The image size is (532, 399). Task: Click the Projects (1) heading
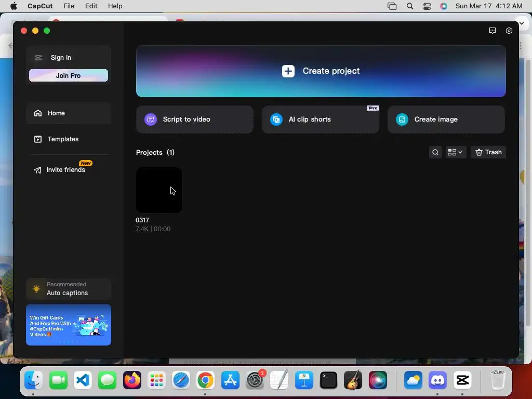(155, 152)
